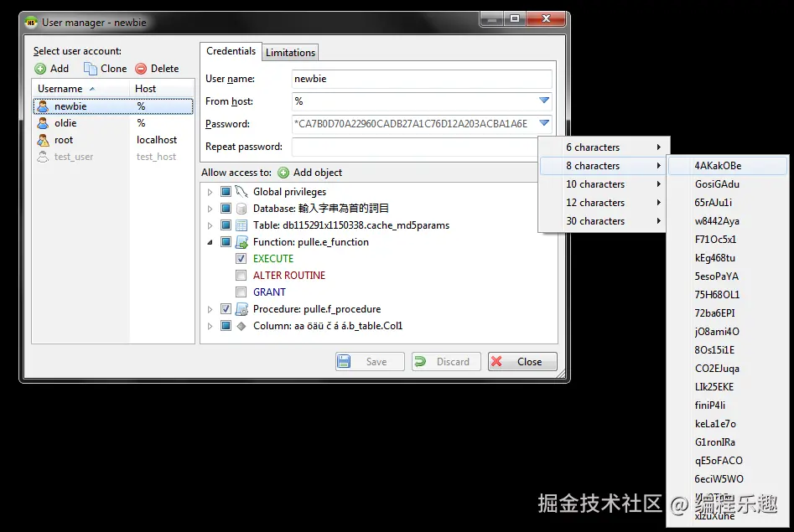The height and width of the screenshot is (532, 794).
Task: Click the Host column header
Action: (162, 89)
